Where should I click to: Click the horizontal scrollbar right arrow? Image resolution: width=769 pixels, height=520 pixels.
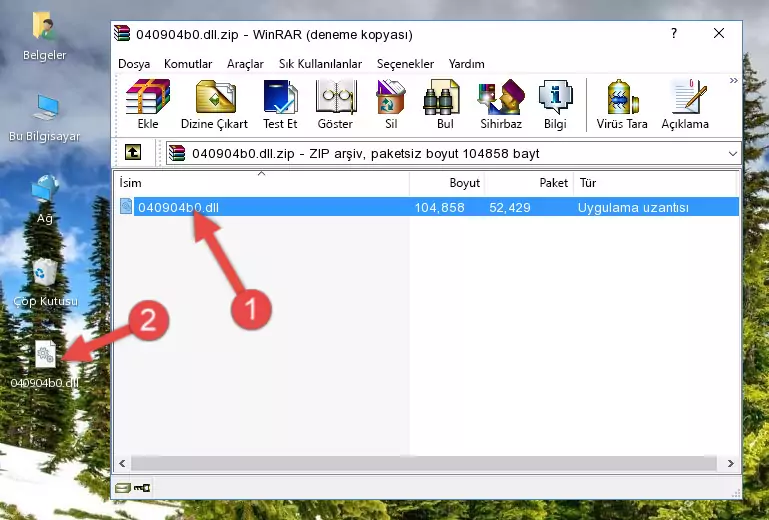tap(730, 463)
